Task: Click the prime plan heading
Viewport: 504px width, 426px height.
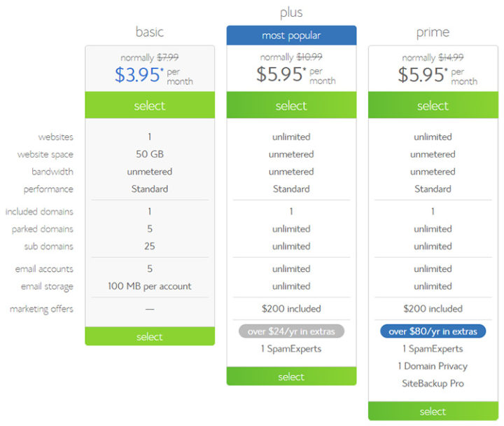Action: (x=433, y=32)
